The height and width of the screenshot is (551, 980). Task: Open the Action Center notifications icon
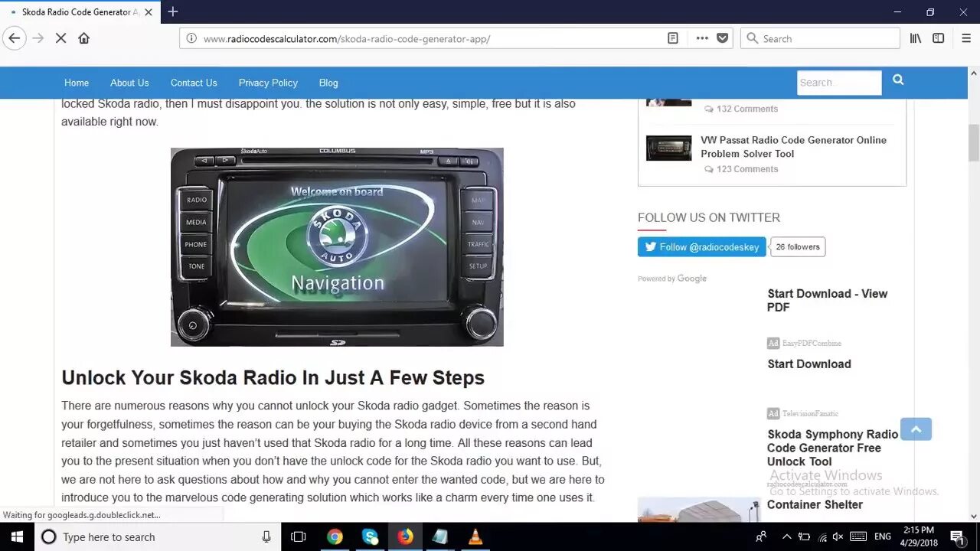point(957,536)
